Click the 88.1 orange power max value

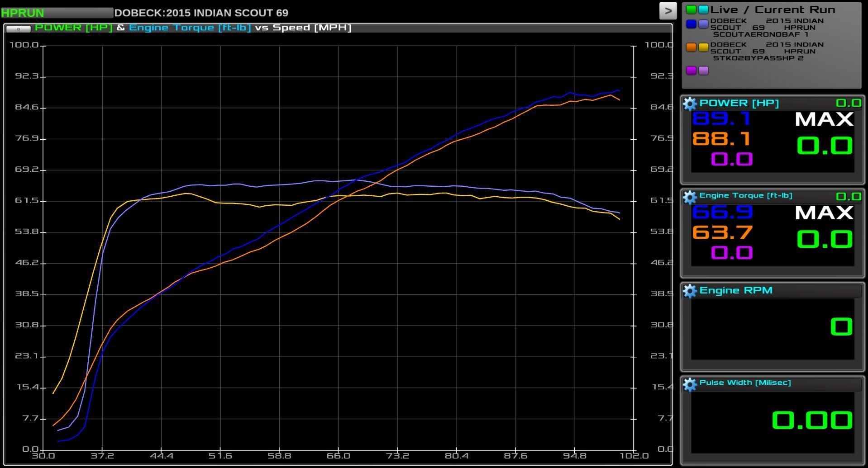pyautogui.click(x=722, y=139)
